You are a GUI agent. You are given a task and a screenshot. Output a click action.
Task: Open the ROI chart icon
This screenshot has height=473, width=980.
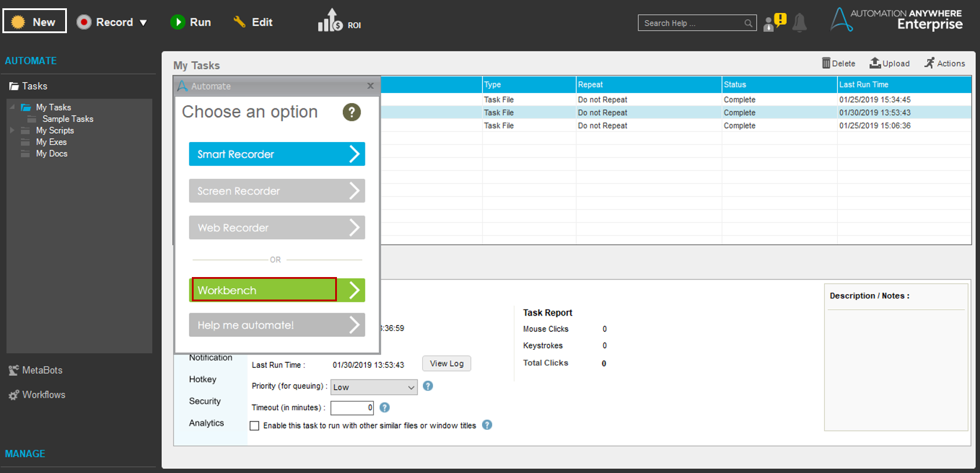[x=330, y=21]
